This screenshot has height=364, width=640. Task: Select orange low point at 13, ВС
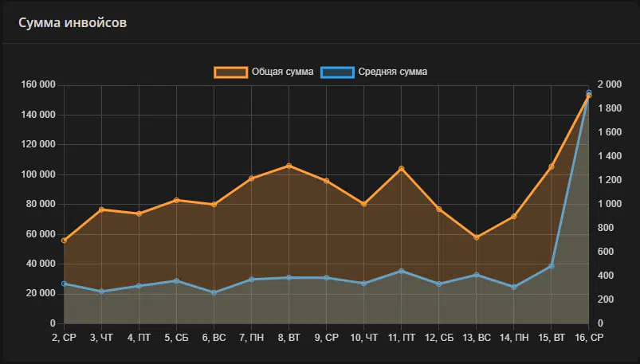tap(476, 237)
